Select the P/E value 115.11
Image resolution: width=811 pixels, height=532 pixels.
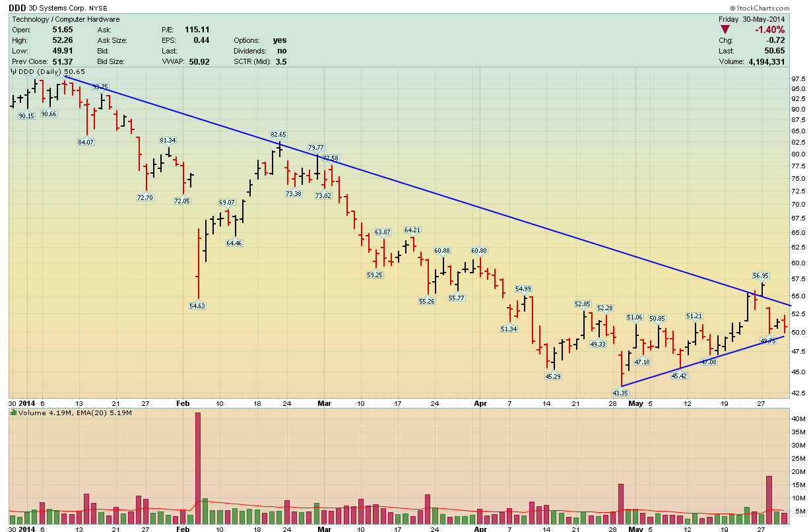[x=197, y=30]
